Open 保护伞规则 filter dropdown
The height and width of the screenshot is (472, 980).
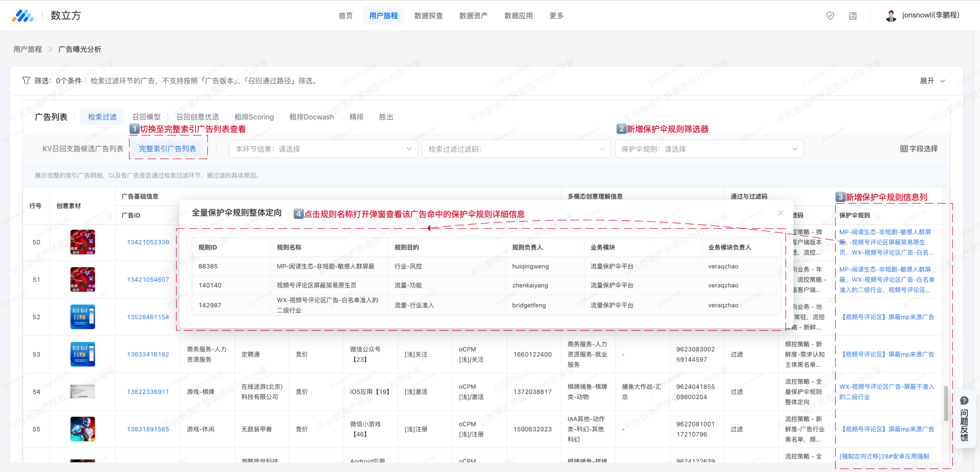[709, 149]
